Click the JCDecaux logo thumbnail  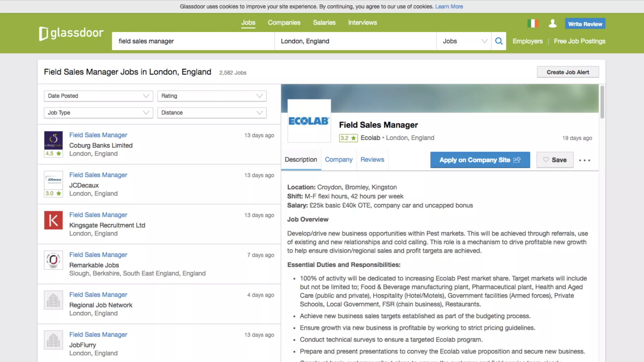pos(53,180)
